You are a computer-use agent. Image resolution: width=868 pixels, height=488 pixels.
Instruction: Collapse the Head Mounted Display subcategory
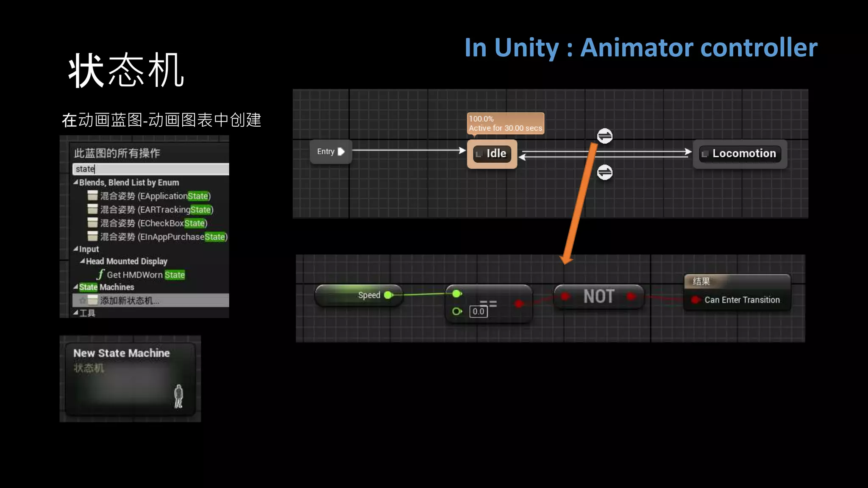tap(83, 261)
